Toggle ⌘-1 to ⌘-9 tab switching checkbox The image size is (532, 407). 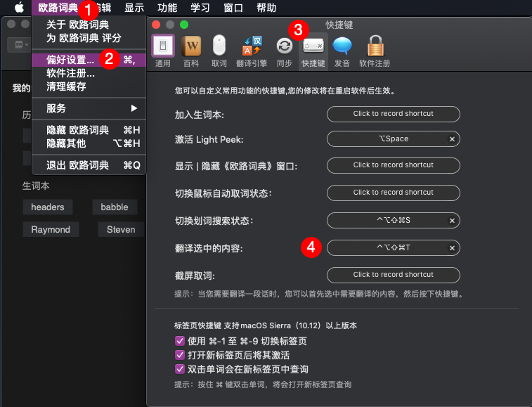click(x=179, y=341)
